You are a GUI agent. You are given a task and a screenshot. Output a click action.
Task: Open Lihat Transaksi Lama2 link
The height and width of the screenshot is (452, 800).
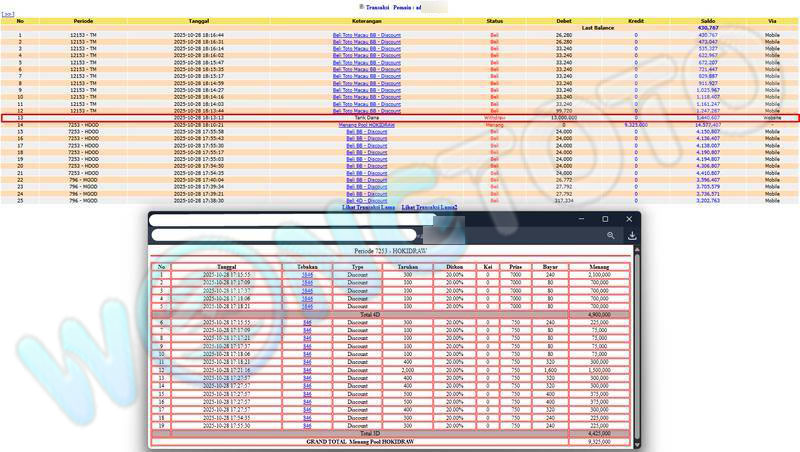tap(431, 207)
